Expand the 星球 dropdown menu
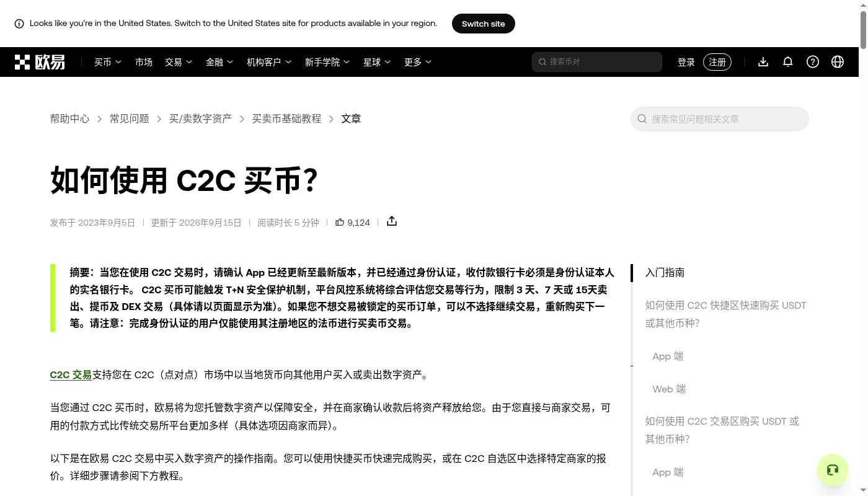Image resolution: width=868 pixels, height=496 pixels. [x=377, y=62]
